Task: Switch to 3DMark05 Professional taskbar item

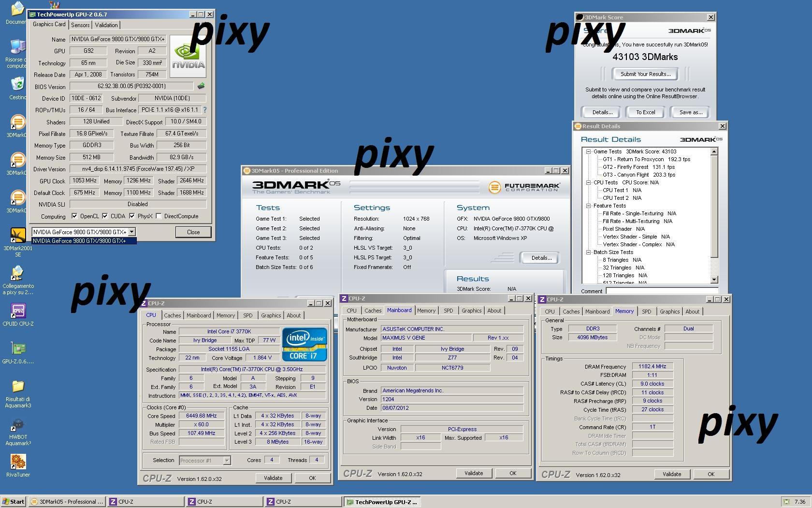Action: pyautogui.click(x=67, y=502)
